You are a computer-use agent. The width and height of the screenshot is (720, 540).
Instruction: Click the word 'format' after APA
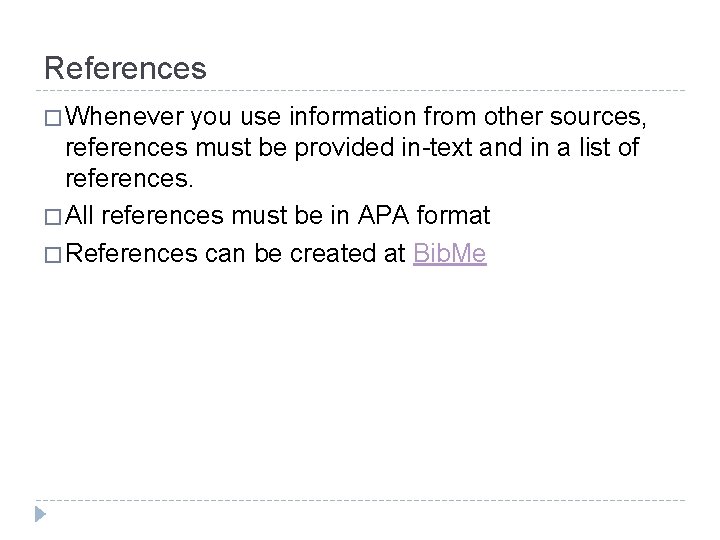(x=453, y=215)
